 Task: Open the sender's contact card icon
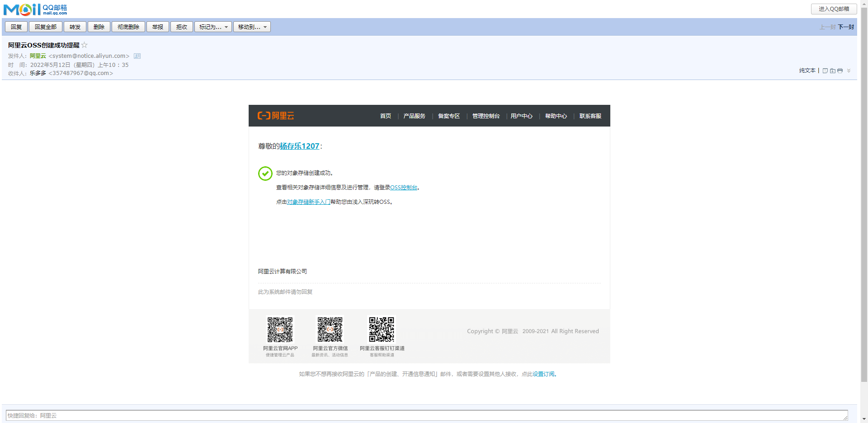tap(137, 56)
